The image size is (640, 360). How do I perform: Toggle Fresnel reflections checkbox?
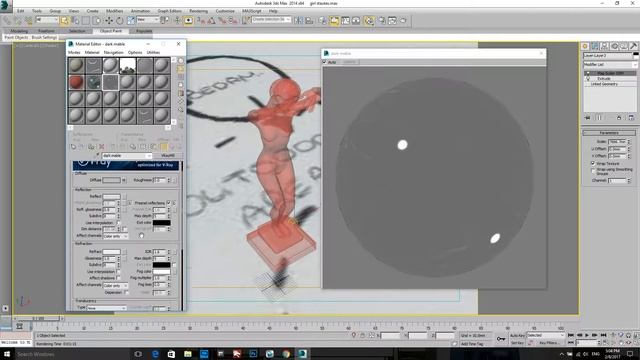point(169,203)
